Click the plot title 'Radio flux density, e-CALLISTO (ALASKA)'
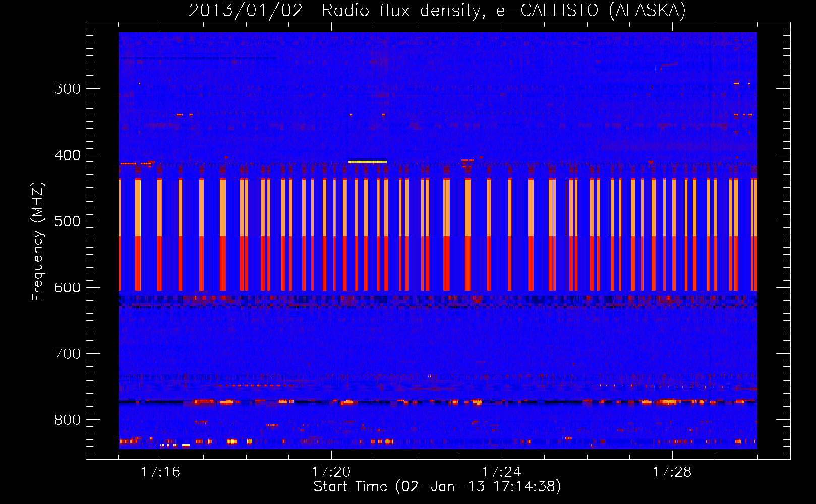 [x=503, y=11]
